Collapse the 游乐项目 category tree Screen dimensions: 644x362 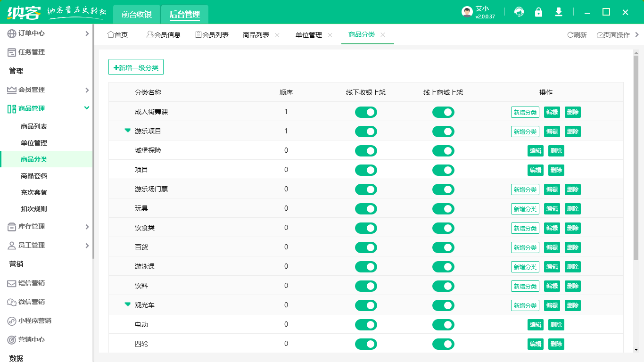(127, 131)
